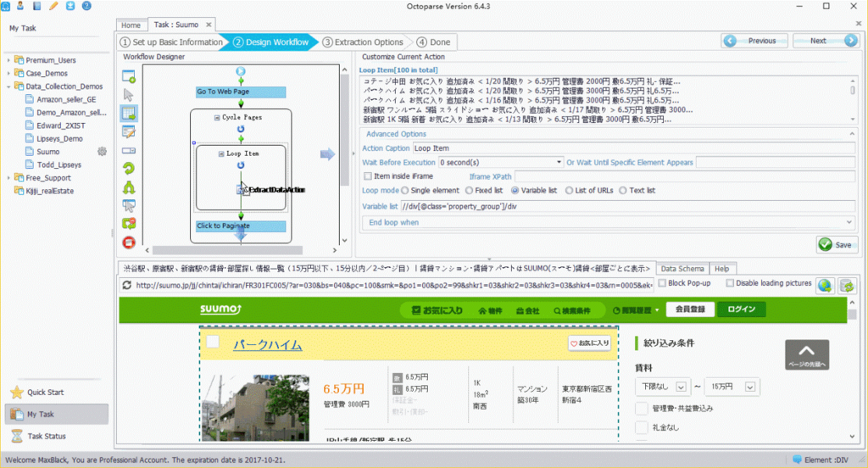Image resolution: width=868 pixels, height=468 pixels.
Task: Click the Variable list XPath input field
Action: 627,206
